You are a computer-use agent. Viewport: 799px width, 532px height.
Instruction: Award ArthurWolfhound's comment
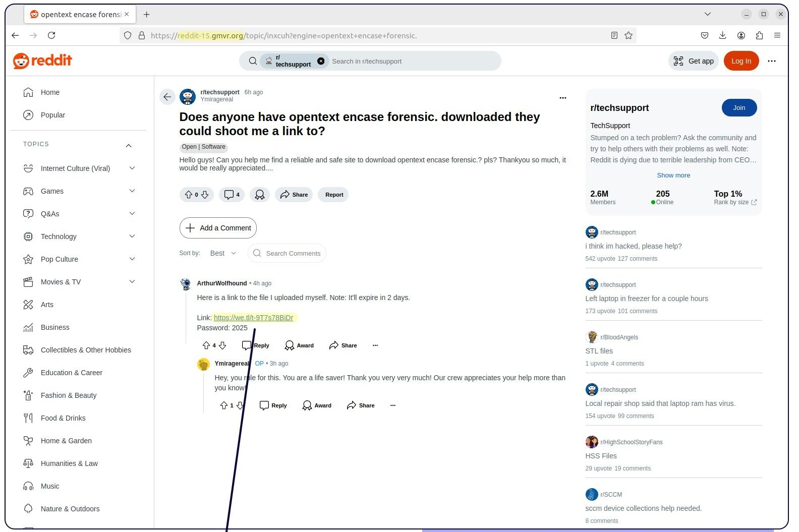pyautogui.click(x=299, y=345)
